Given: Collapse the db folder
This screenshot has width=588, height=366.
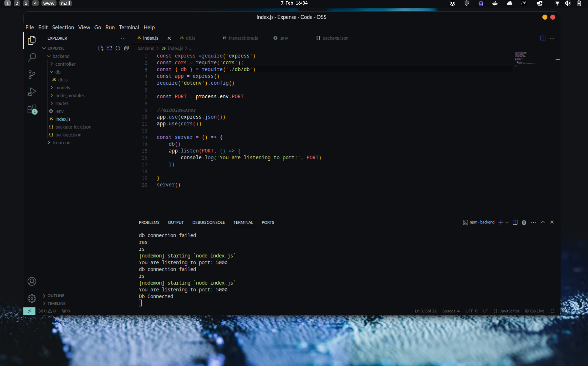Looking at the screenshot, I should [x=58, y=72].
